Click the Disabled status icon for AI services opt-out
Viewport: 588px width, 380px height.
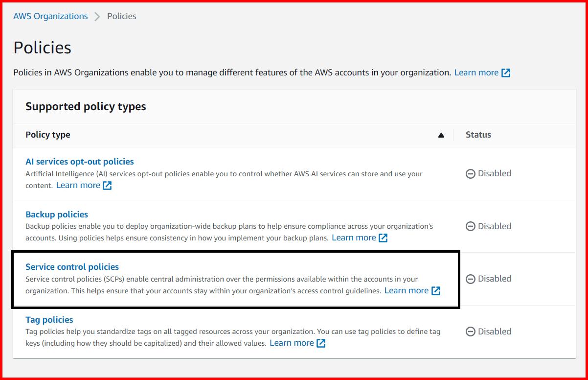pyautogui.click(x=471, y=173)
